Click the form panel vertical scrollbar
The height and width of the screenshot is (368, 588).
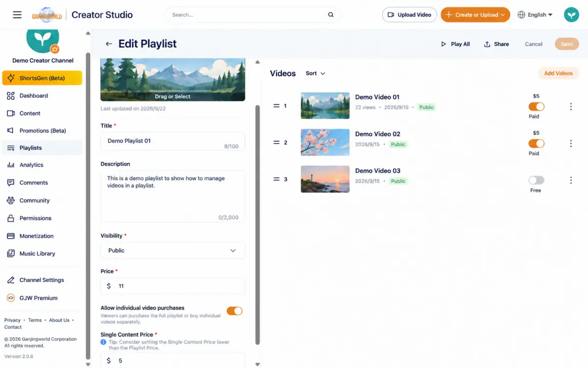tap(258, 224)
